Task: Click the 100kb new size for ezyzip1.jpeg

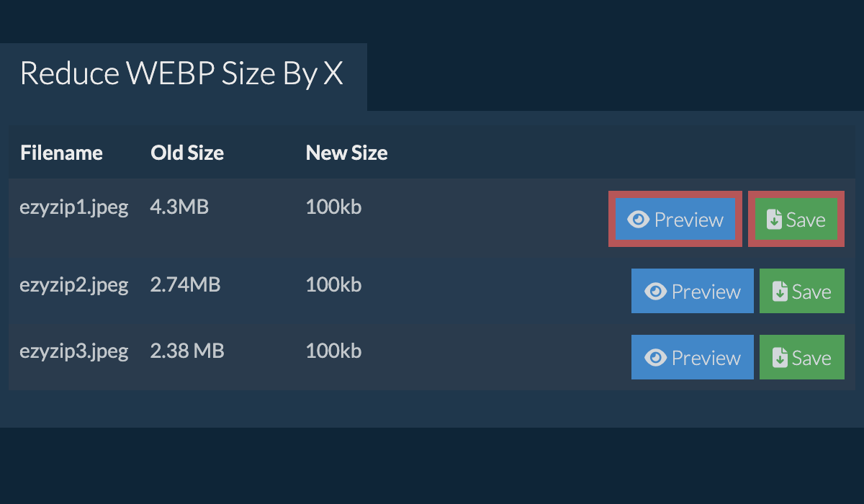Action: (333, 207)
